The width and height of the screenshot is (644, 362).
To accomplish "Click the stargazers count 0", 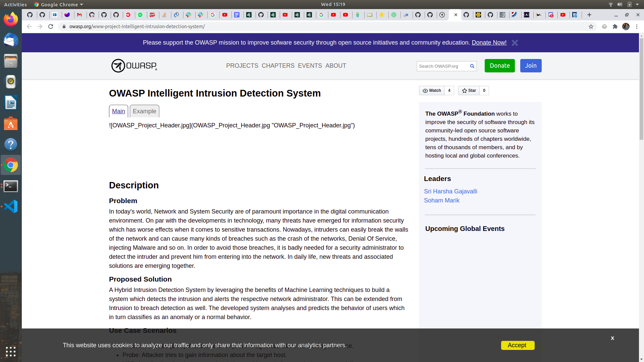I will pyautogui.click(x=484, y=90).
